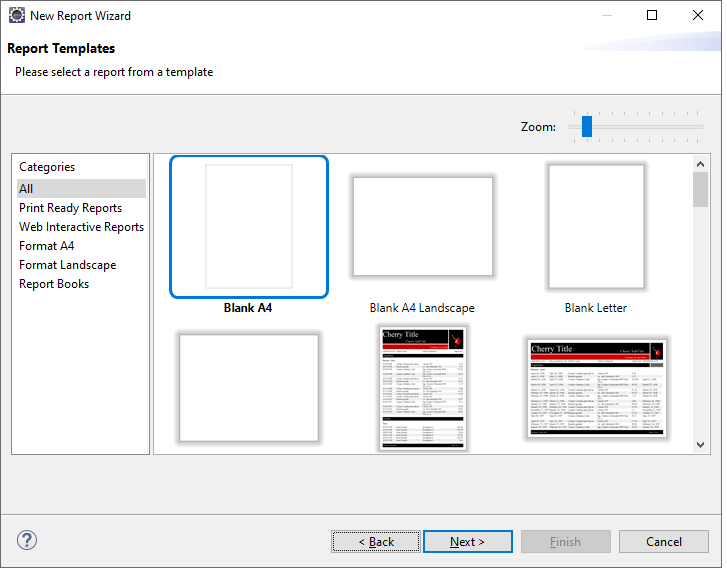The width and height of the screenshot is (727, 571).
Task: Click the Categories heading
Action: (x=47, y=168)
